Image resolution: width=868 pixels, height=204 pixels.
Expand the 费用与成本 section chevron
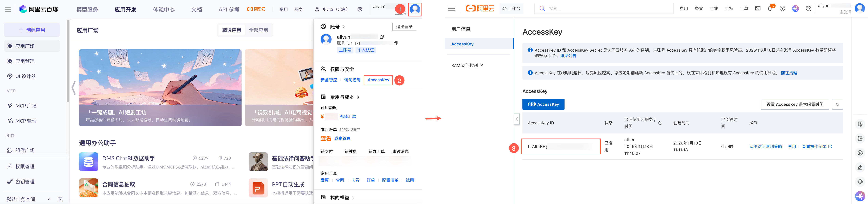358,97
